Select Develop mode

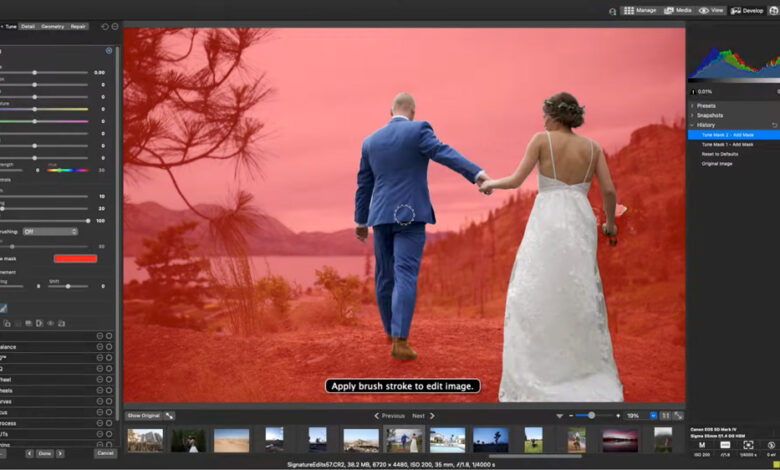coord(747,10)
